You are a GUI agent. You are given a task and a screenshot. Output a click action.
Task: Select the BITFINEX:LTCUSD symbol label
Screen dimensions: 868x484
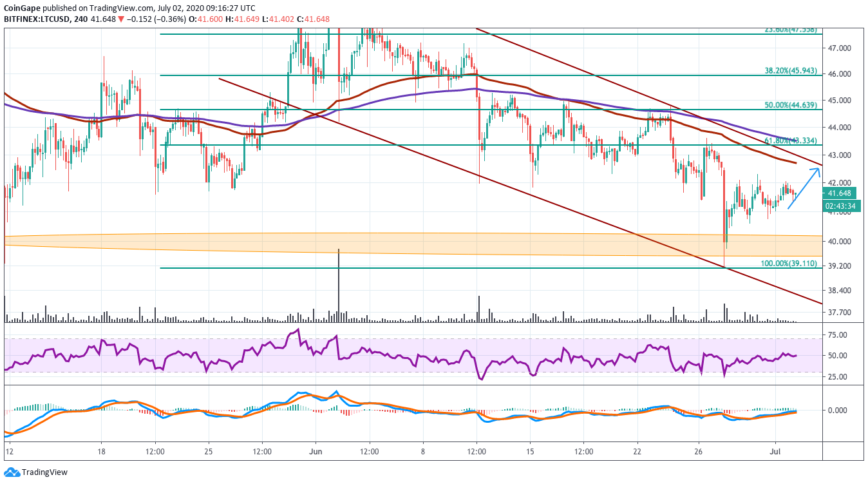pos(36,19)
